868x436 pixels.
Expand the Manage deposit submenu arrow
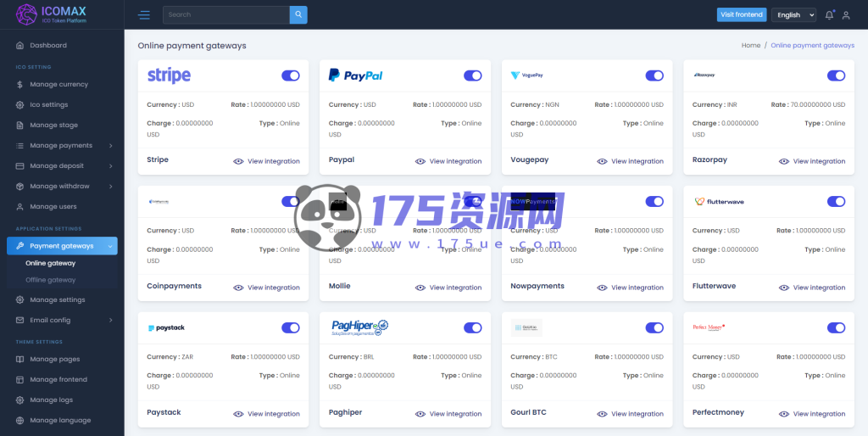(x=111, y=166)
